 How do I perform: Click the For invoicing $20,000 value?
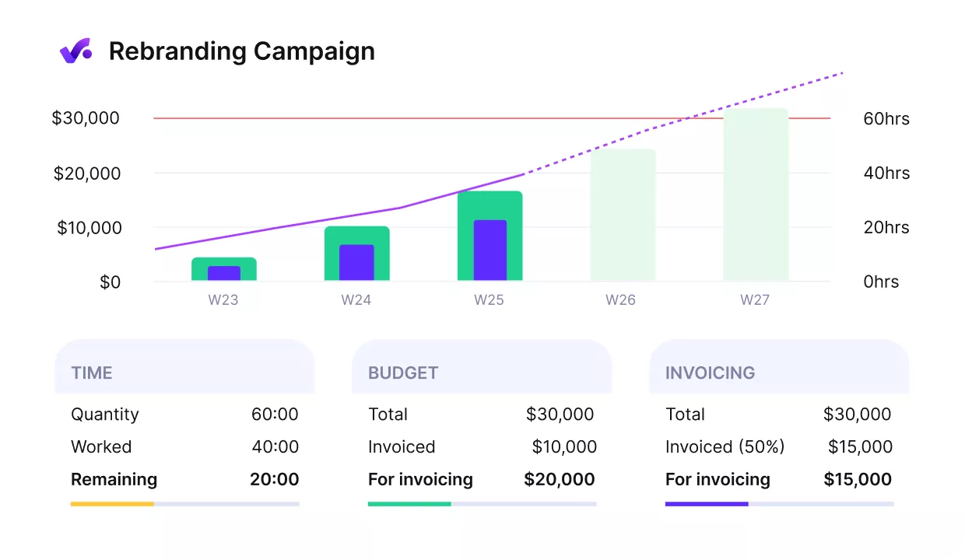(560, 479)
